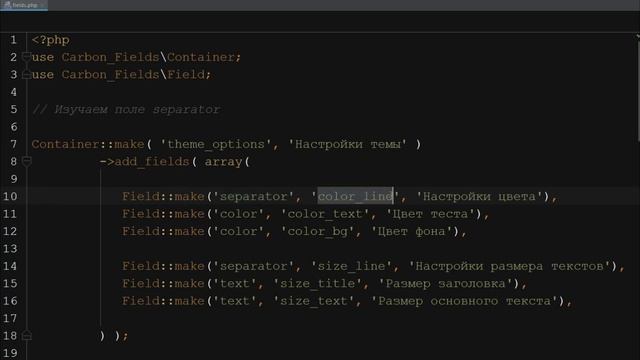Click the fold end marker on line 3
The width and height of the screenshot is (640, 360).
click(27, 75)
